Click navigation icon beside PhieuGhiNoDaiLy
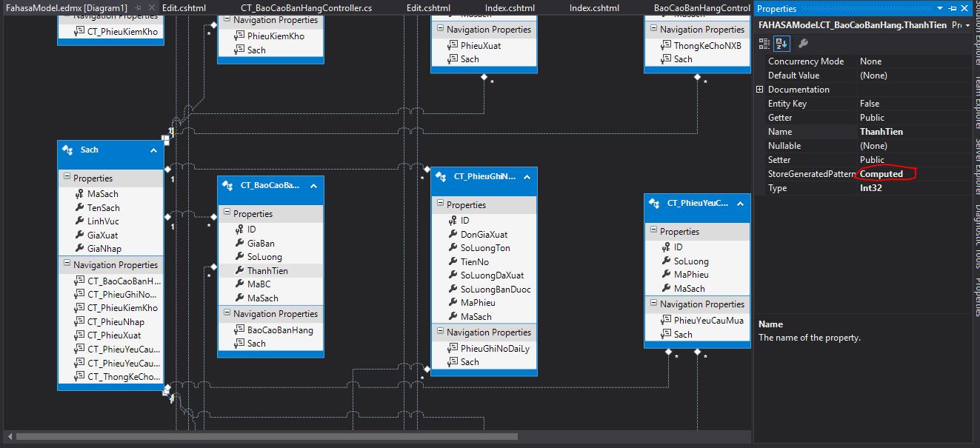Image resolution: width=980 pixels, height=448 pixels. 453,348
